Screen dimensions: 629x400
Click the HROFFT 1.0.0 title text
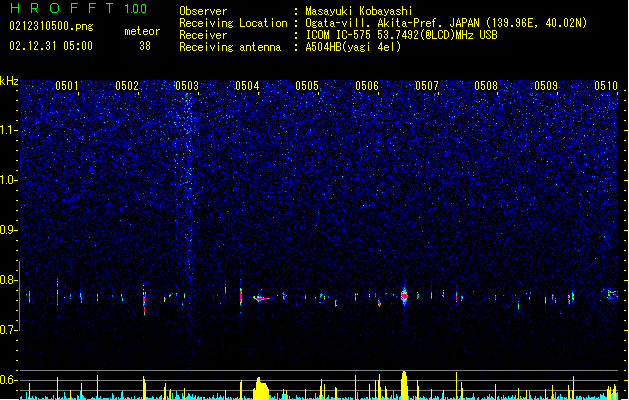pyautogui.click(x=79, y=8)
